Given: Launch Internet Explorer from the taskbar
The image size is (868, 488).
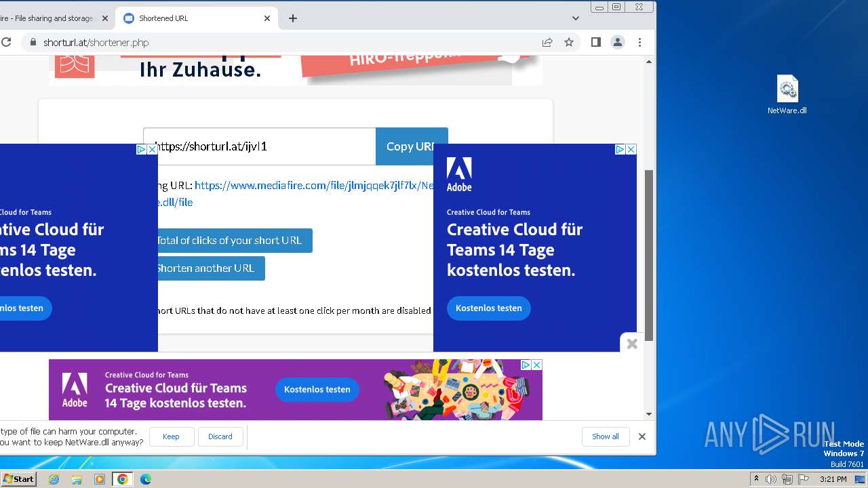Looking at the screenshot, I should 54,479.
